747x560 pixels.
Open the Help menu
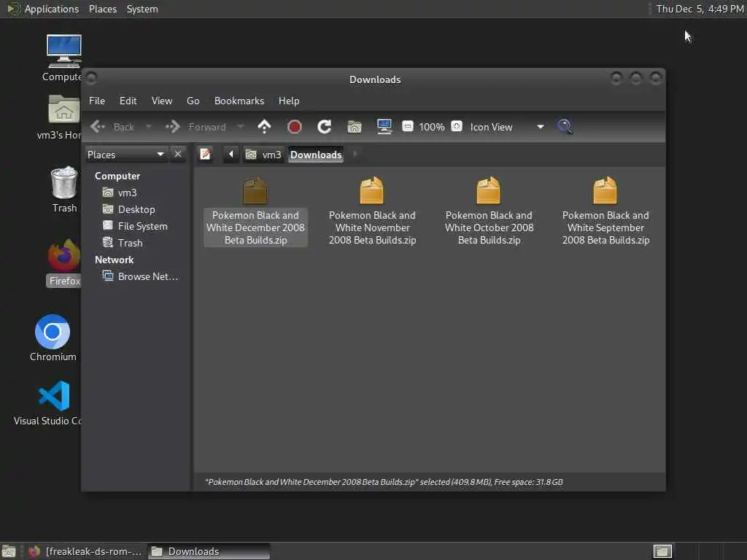pyautogui.click(x=289, y=101)
